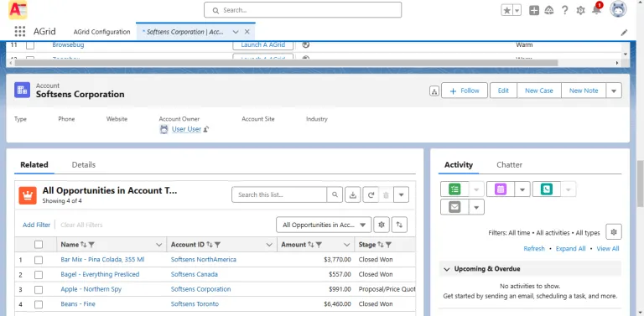Open the Help question mark icon
Image resolution: width=644 pixels, height=316 pixels.
click(564, 11)
